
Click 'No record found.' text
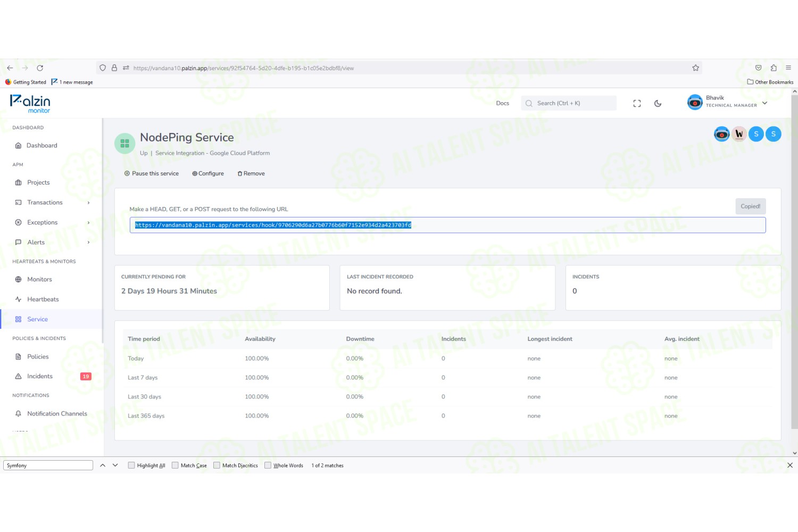[x=375, y=291]
